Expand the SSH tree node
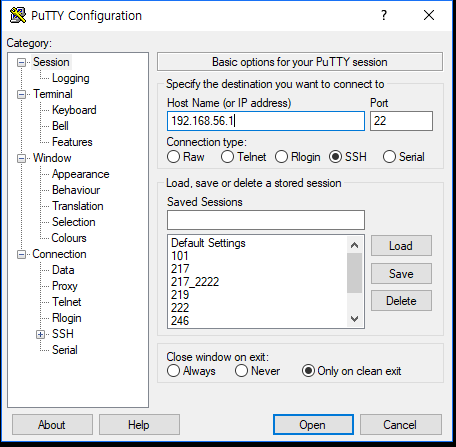This screenshot has width=456, height=447. pos(40,334)
